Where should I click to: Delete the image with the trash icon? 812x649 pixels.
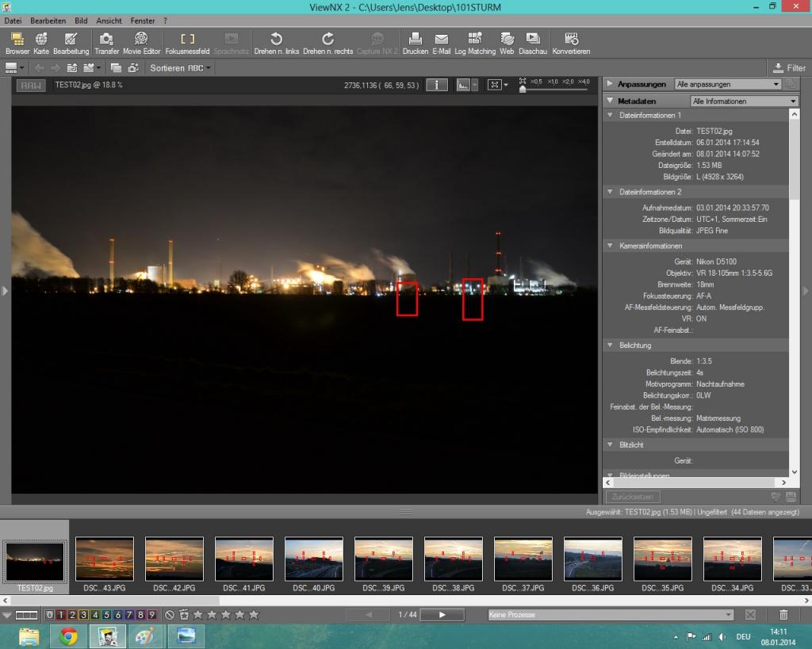[x=783, y=615]
